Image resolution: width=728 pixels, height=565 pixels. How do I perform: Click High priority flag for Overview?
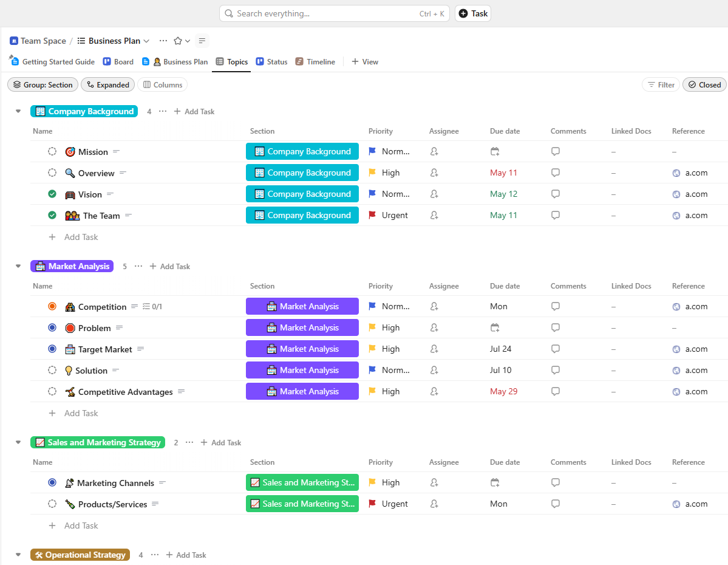pos(372,173)
